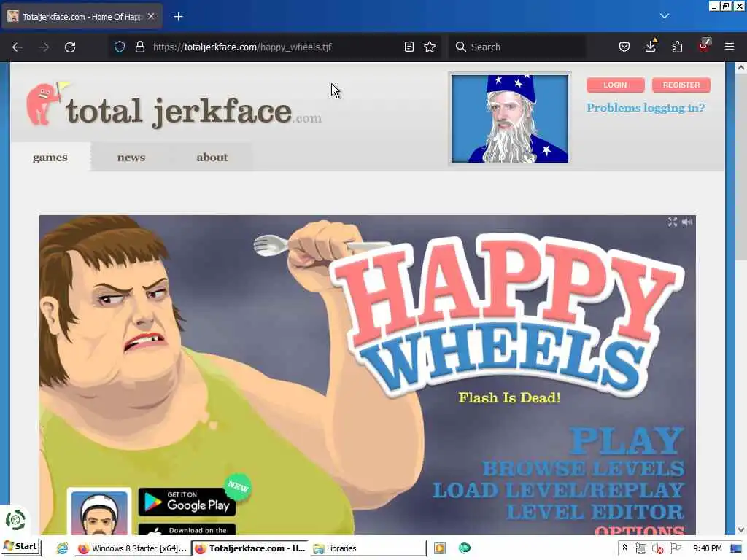Screen dimensions: 747x560
Task: Click the green circular arrows overlay icon
Action: (x=15, y=519)
